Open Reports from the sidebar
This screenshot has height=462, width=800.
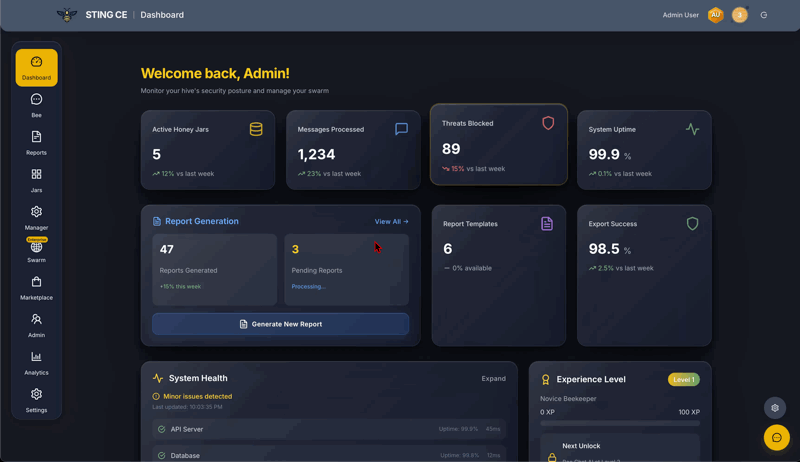36,142
